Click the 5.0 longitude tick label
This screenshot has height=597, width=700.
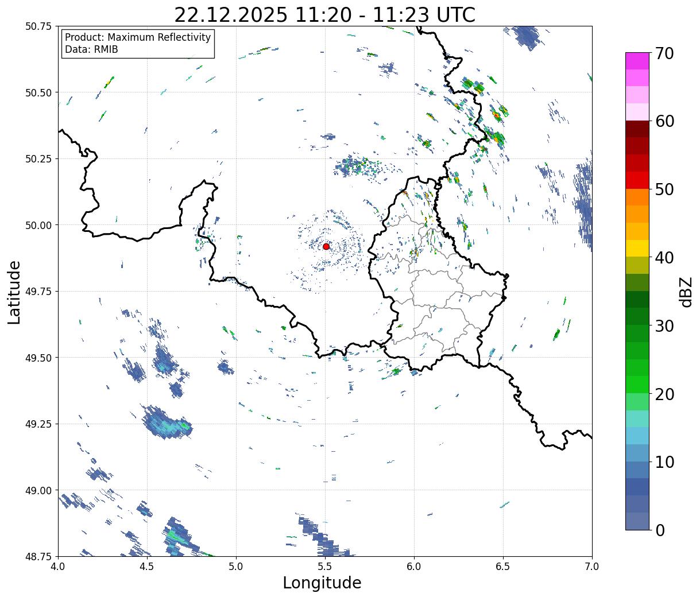[236, 567]
